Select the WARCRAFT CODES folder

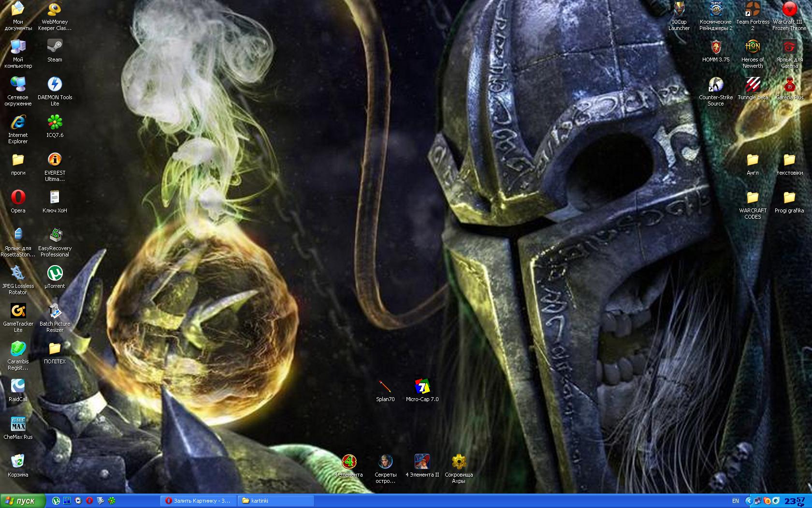(x=753, y=204)
